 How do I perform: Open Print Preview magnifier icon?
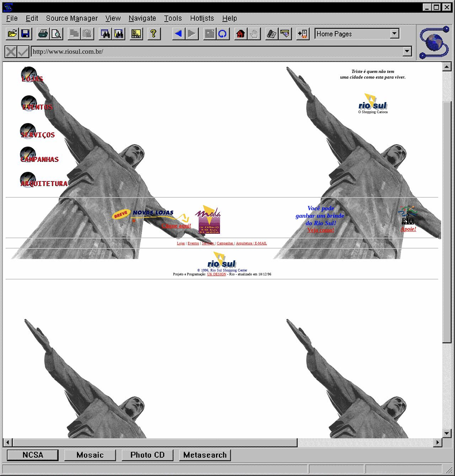coord(56,34)
